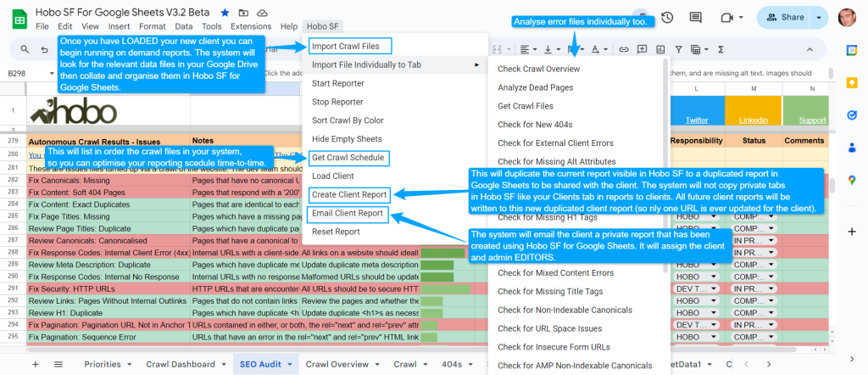The width and height of the screenshot is (868, 375).
Task: Click the sheet vertical scrollbar thumb
Action: (832, 186)
